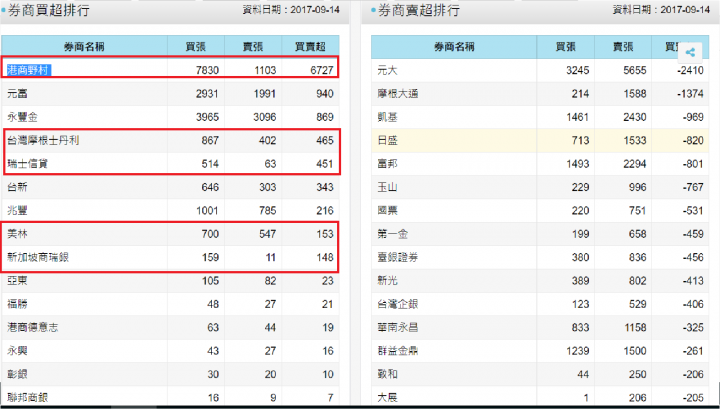Screen dimensions: 720x410
Task: Click 買賣超 header in buy ranking table
Action: (x=310, y=46)
